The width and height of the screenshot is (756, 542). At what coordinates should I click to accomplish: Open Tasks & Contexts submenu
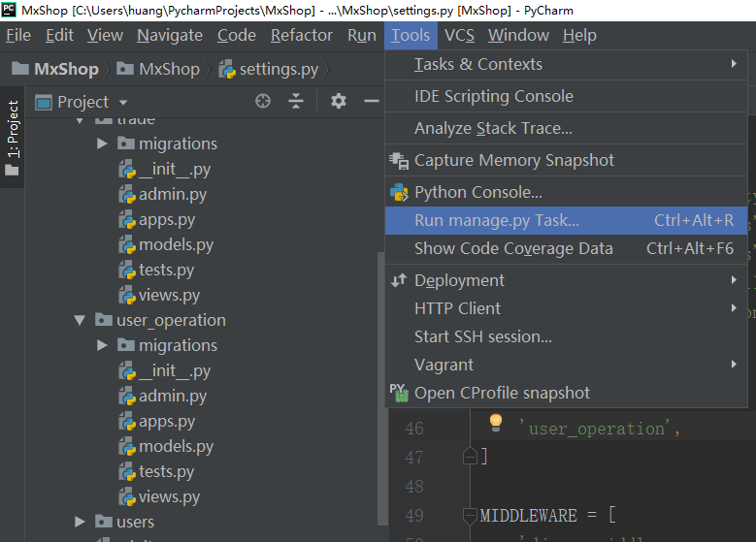566,64
